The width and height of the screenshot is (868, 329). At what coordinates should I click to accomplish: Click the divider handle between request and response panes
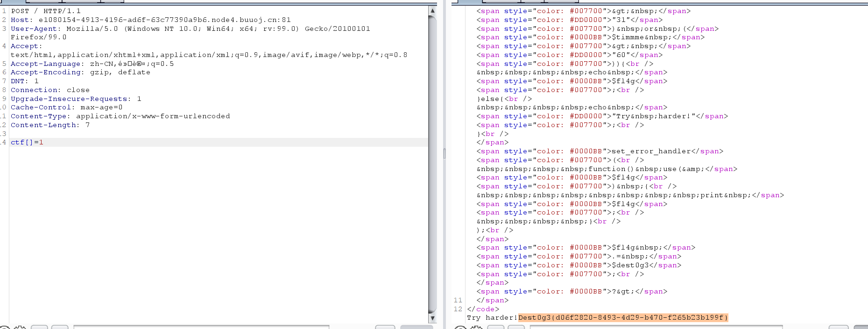point(445,153)
